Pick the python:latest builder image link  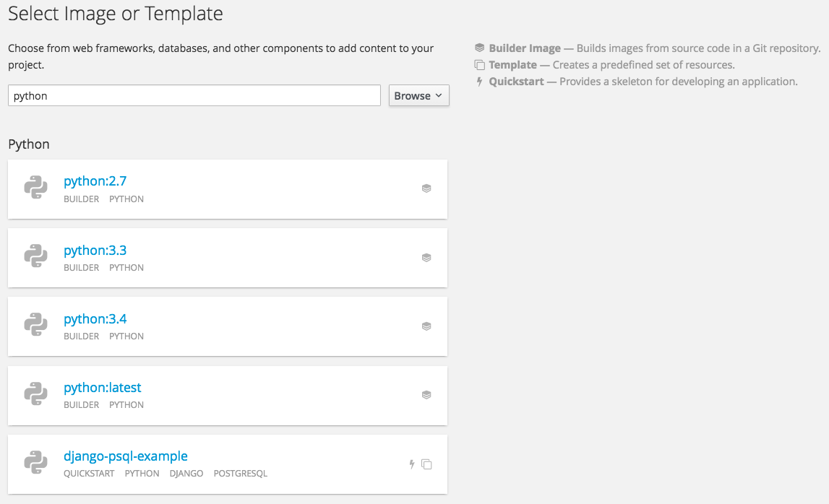tap(102, 388)
